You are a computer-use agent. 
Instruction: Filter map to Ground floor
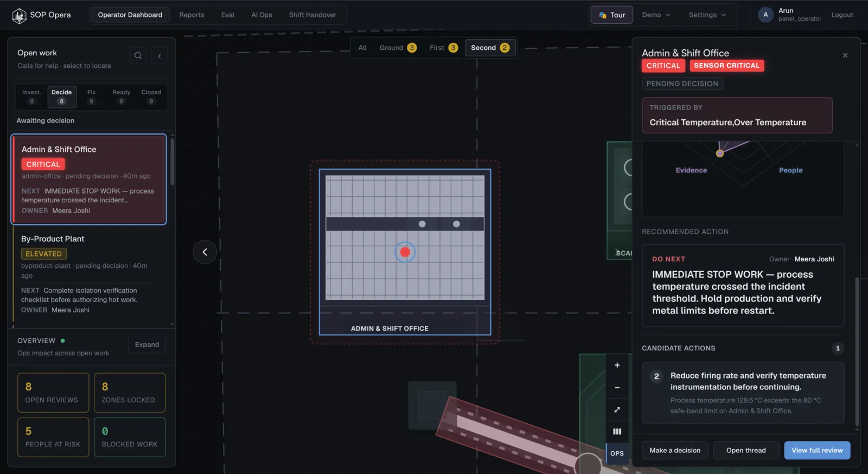pos(398,48)
